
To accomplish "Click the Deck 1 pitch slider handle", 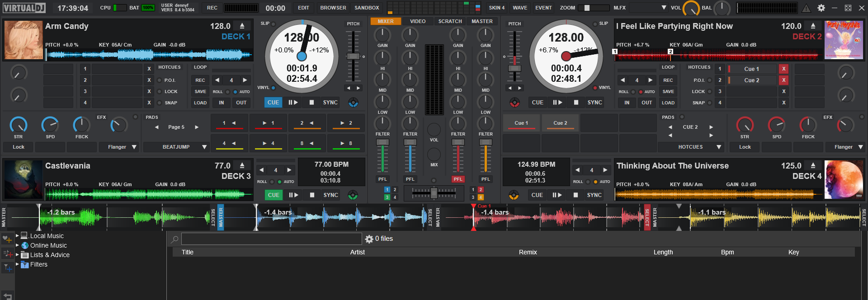I will 353,56.
